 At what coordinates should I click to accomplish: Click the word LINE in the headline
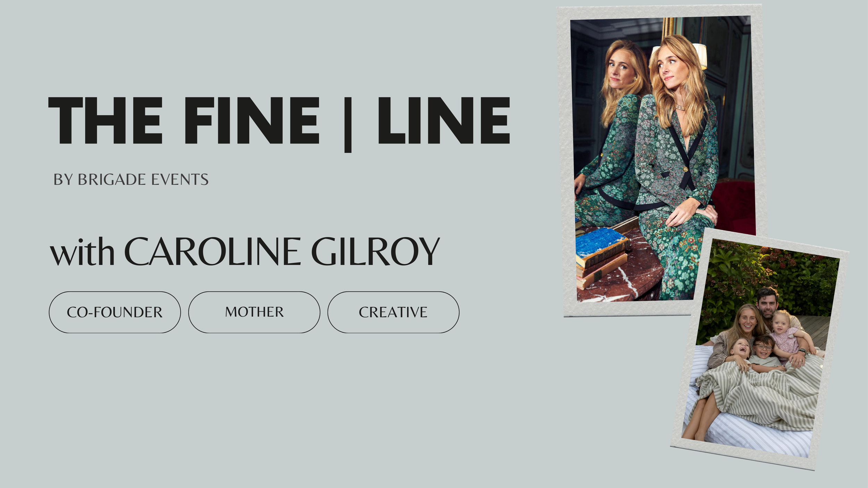click(x=444, y=120)
